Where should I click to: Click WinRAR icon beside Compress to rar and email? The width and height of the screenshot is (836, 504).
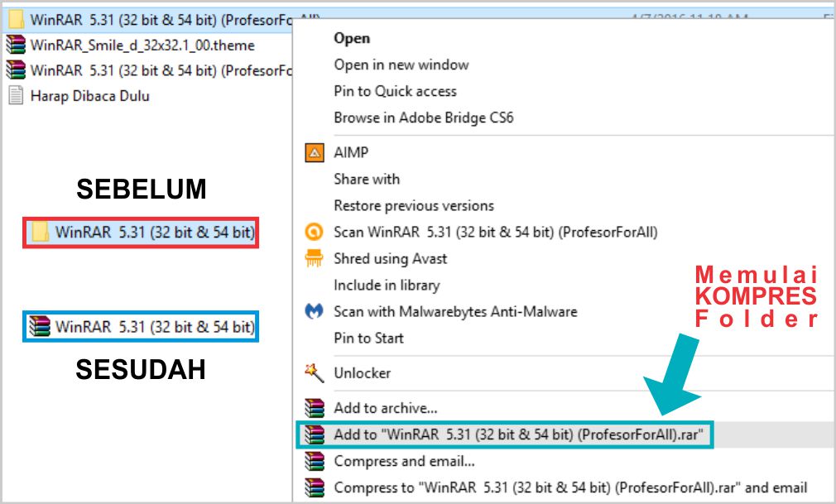[314, 487]
